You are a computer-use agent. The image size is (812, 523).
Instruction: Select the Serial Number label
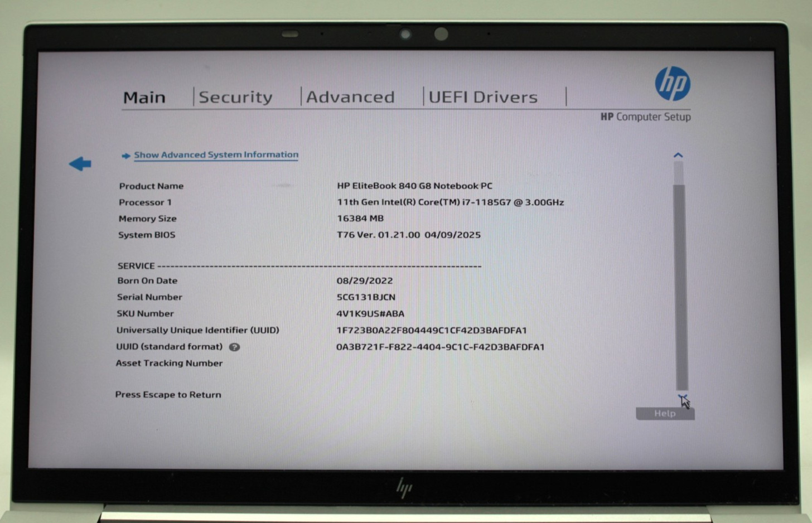point(149,297)
